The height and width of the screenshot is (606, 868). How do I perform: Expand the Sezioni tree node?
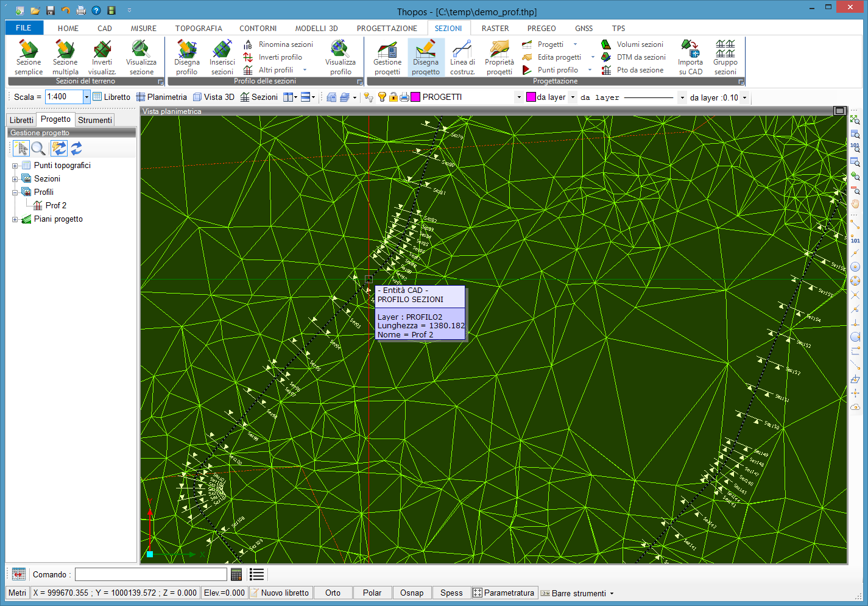[x=15, y=179]
